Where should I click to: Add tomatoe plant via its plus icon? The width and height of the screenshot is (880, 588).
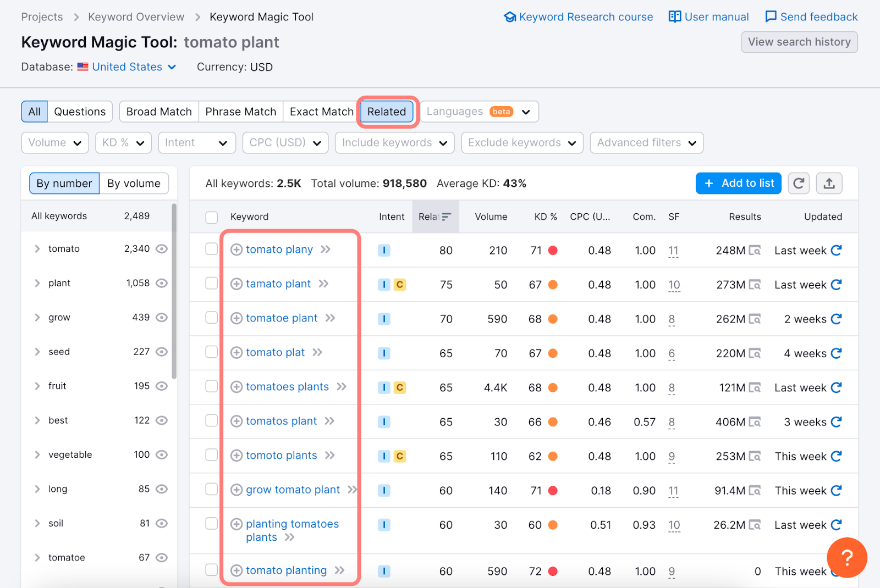coord(237,318)
